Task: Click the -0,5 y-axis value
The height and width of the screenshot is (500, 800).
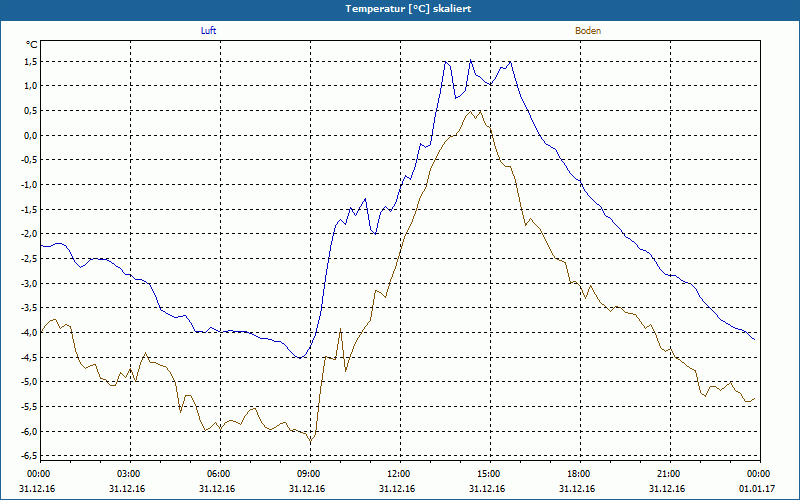Action: (x=30, y=160)
